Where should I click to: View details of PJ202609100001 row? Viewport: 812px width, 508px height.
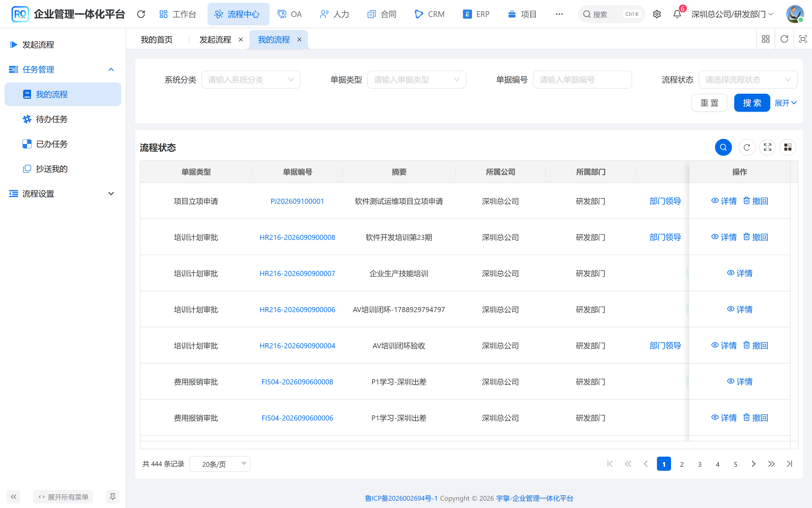[x=724, y=201]
